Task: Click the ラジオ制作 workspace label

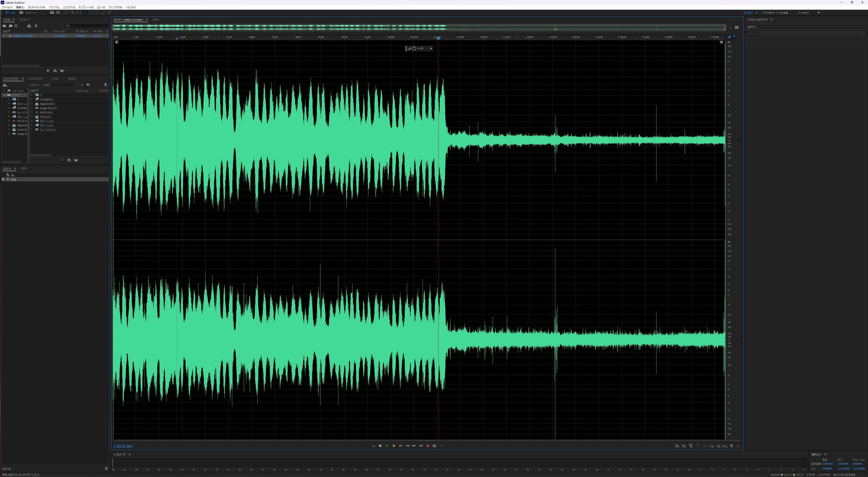Action: pos(803,13)
